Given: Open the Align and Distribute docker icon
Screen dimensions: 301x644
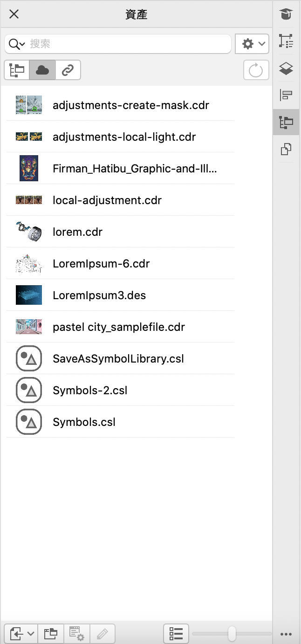Looking at the screenshot, I should pyautogui.click(x=286, y=96).
